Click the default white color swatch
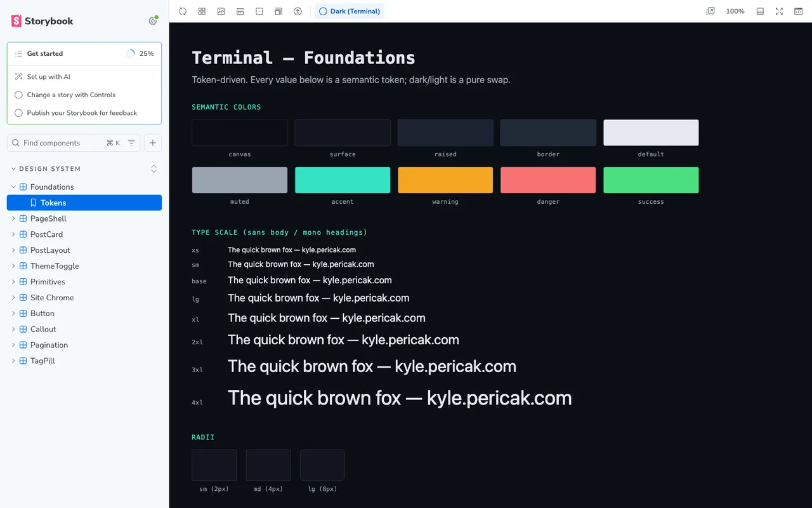 tap(651, 133)
